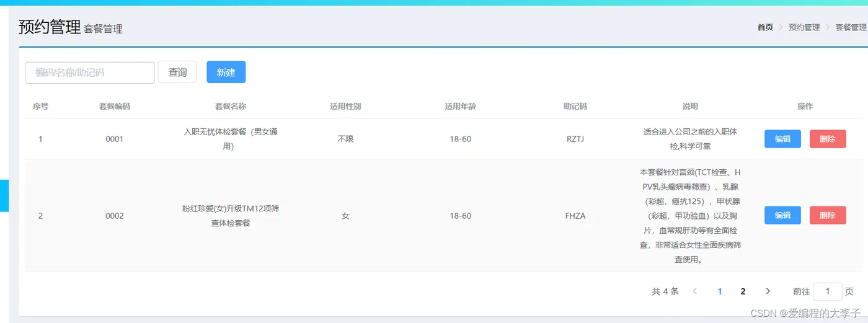Click the 说明 column header

[690, 106]
